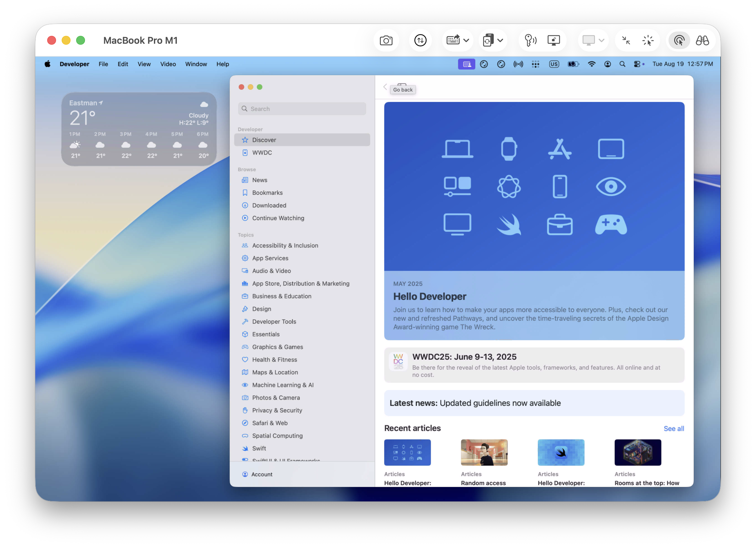Image resolution: width=756 pixels, height=548 pixels.
Task: Select the Privacy & Security topic
Action: [302, 410]
